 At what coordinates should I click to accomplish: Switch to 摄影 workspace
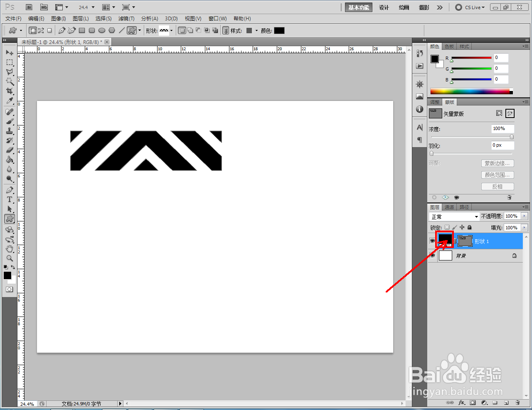click(424, 7)
